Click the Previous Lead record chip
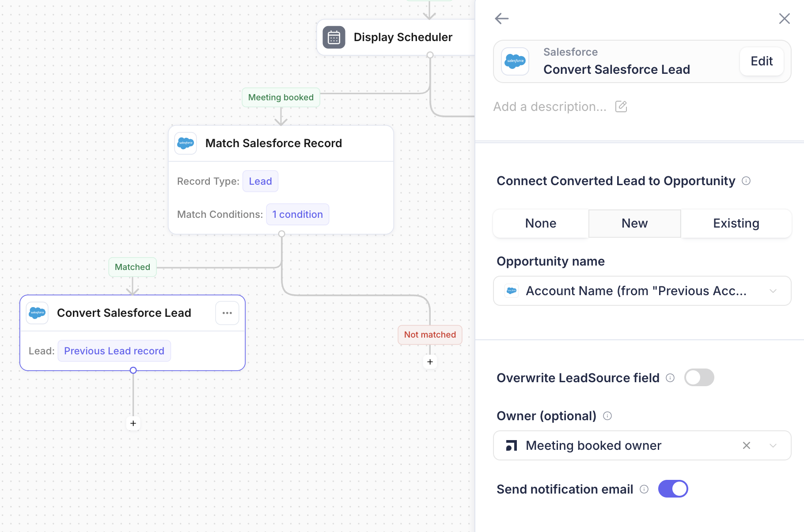804x532 pixels. (114, 351)
